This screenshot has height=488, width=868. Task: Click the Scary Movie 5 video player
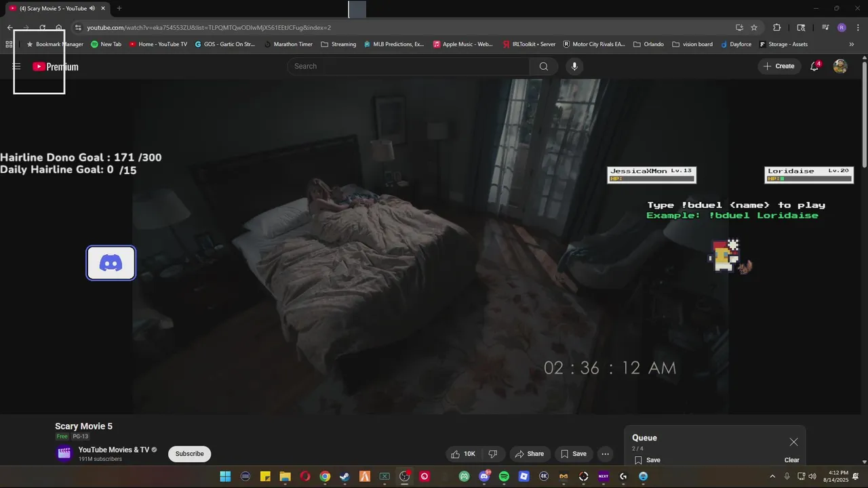click(x=431, y=246)
